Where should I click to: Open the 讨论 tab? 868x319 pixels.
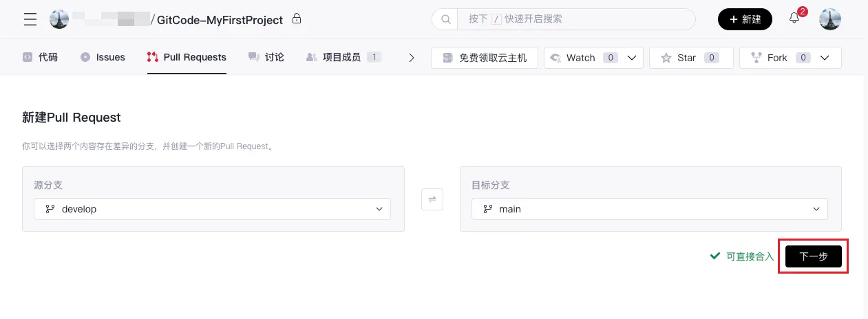266,57
